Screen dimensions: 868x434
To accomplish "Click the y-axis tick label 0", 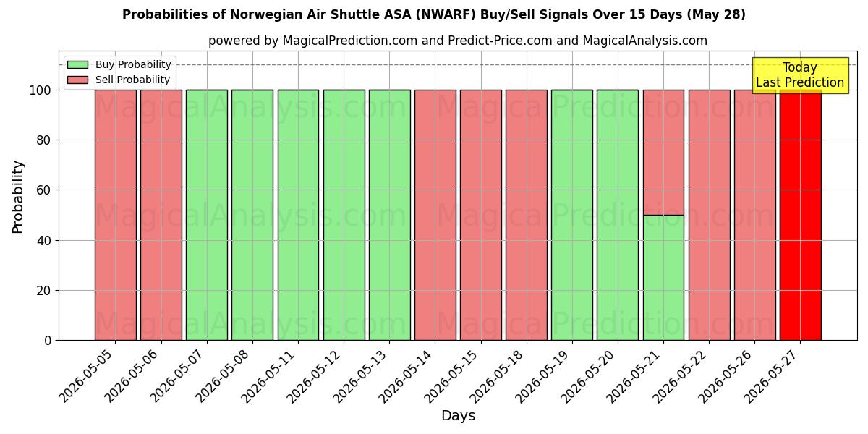I will (48, 341).
